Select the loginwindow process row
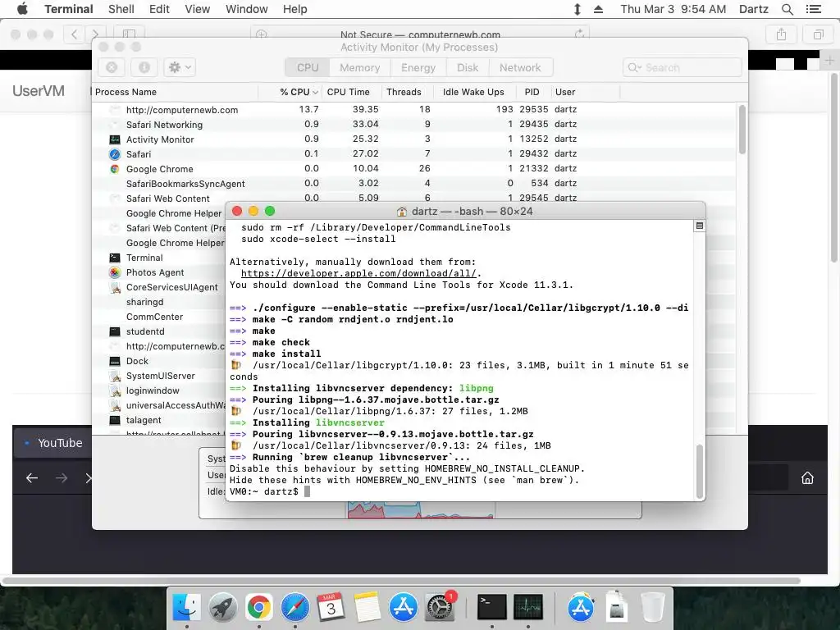840x630 pixels. coord(158,390)
